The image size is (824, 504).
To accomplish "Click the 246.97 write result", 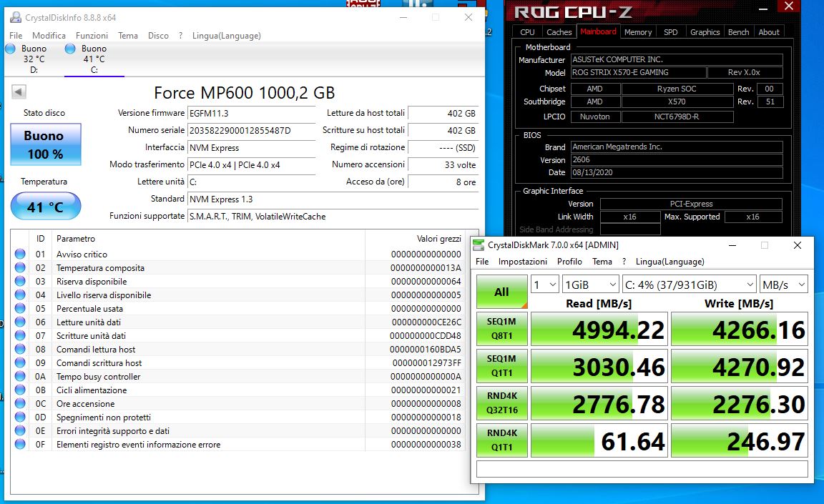I will pos(740,440).
